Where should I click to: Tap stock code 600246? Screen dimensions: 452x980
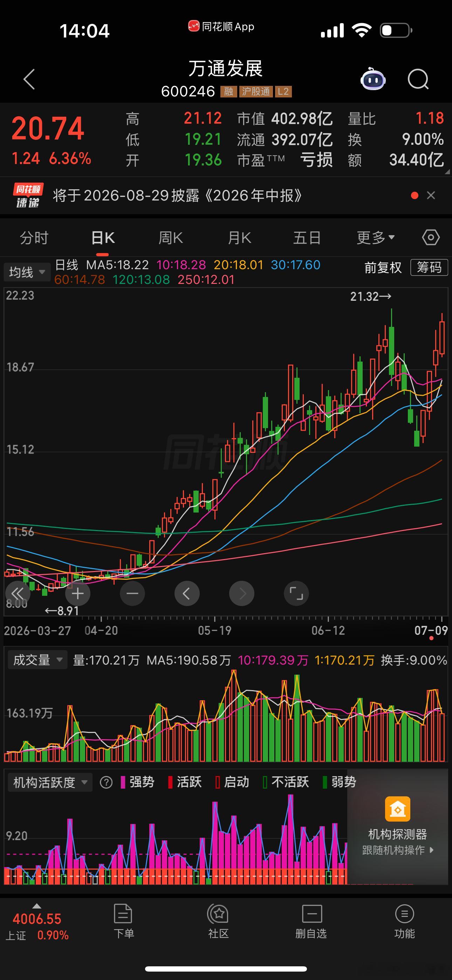click(188, 91)
